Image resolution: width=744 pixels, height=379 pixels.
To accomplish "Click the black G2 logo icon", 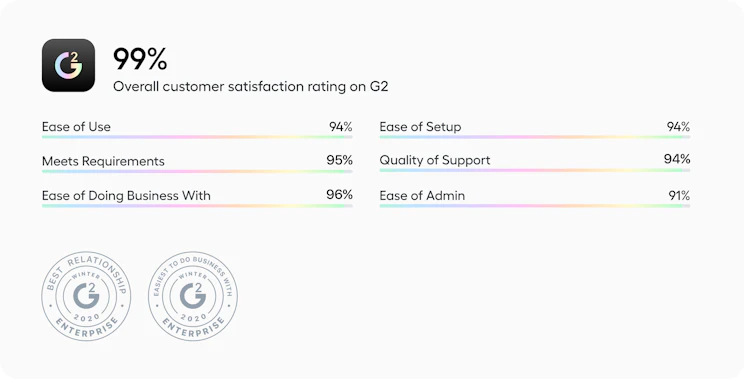I will click(x=68, y=65).
